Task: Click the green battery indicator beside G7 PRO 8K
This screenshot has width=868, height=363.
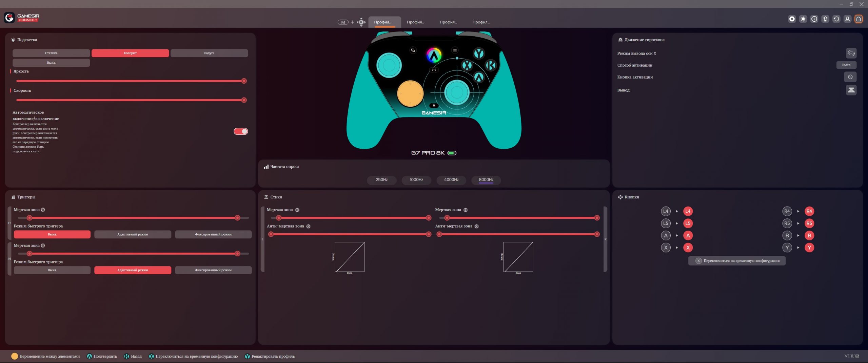Action: [452, 153]
